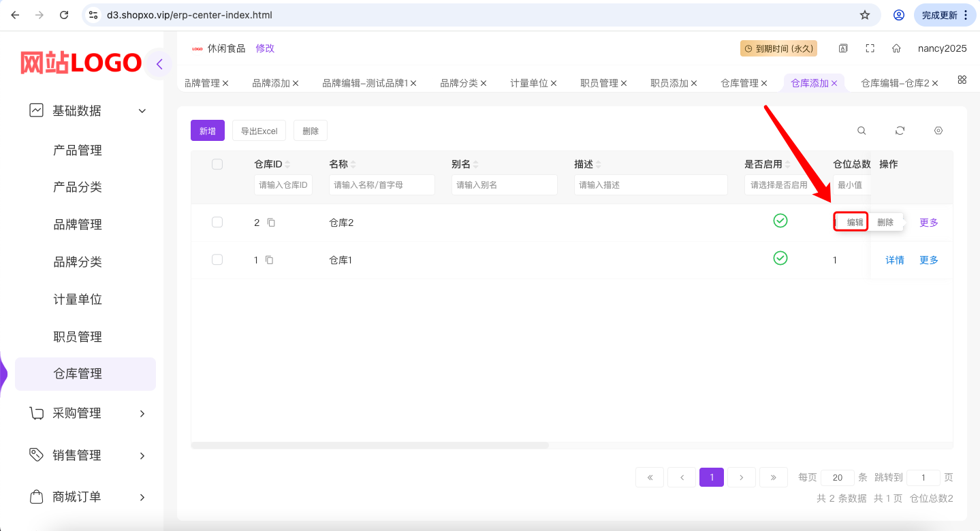
Task: Check the row checkbox for 仓库2
Action: click(x=217, y=222)
